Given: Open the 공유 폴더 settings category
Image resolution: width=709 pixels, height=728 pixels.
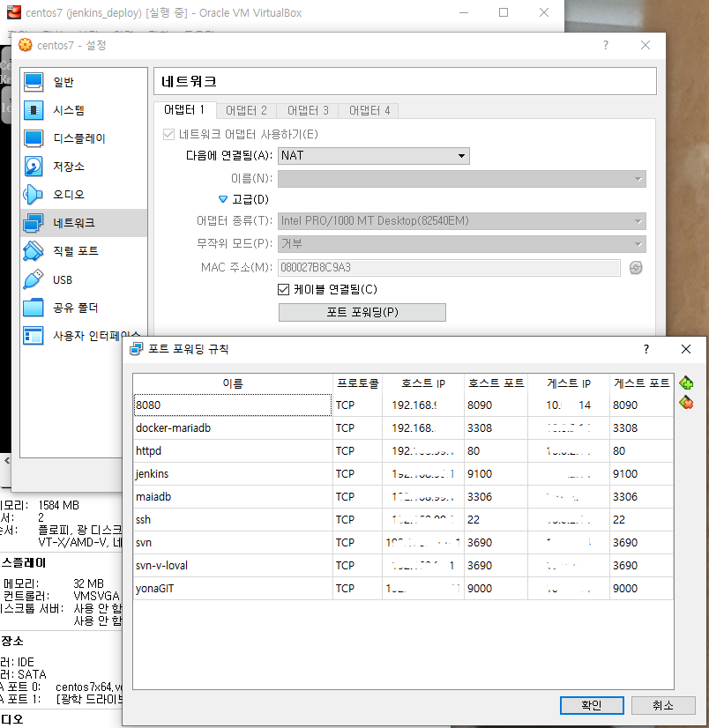Looking at the screenshot, I should (x=84, y=308).
